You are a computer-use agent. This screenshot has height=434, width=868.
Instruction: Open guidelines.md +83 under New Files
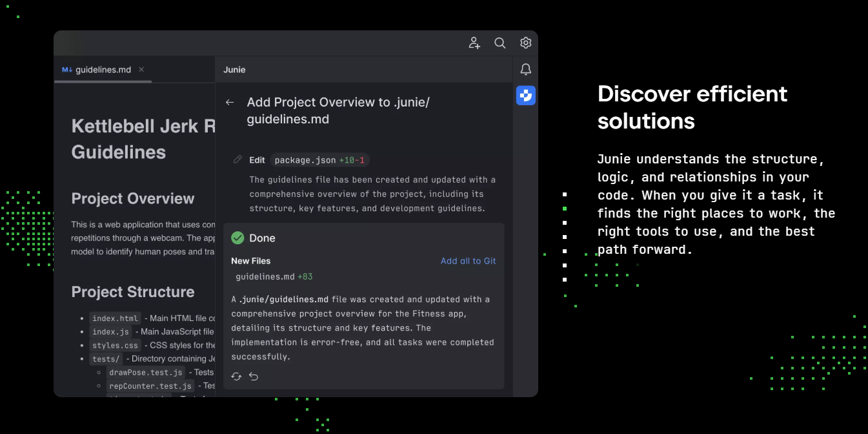(274, 276)
